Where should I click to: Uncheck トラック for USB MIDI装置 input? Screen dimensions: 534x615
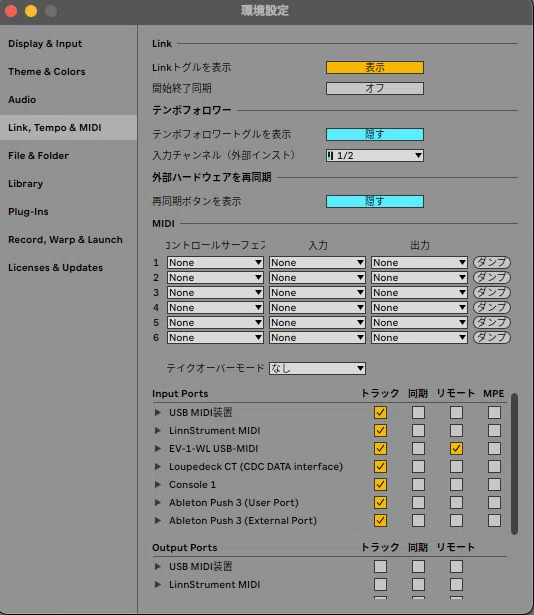(x=380, y=413)
